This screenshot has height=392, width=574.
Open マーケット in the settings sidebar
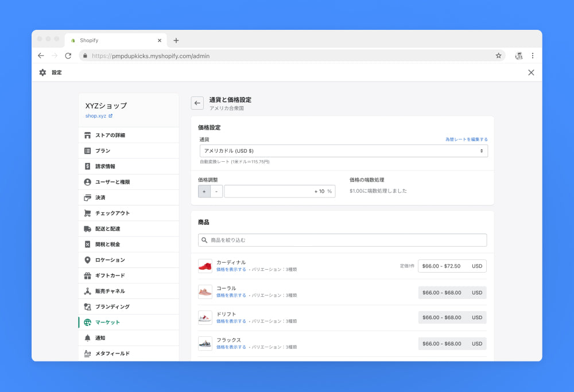tap(107, 323)
